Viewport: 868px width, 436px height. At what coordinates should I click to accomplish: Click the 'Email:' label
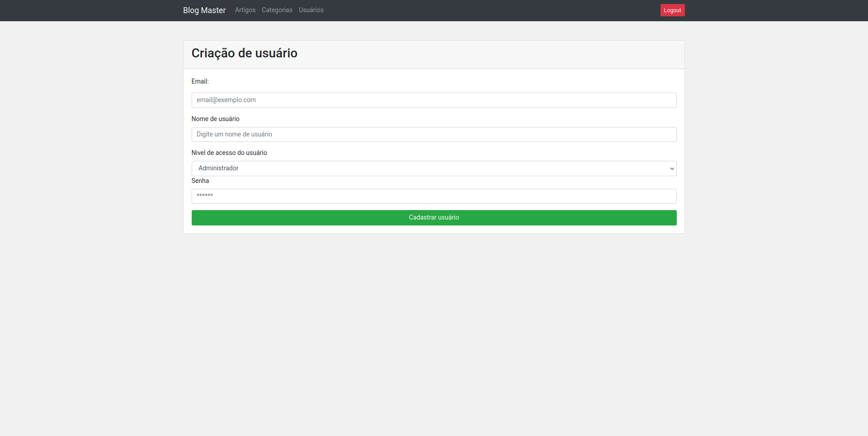(x=200, y=81)
